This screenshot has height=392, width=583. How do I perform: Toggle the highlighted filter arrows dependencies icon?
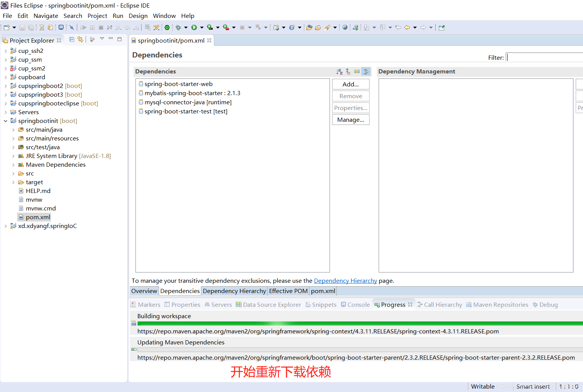(366, 72)
